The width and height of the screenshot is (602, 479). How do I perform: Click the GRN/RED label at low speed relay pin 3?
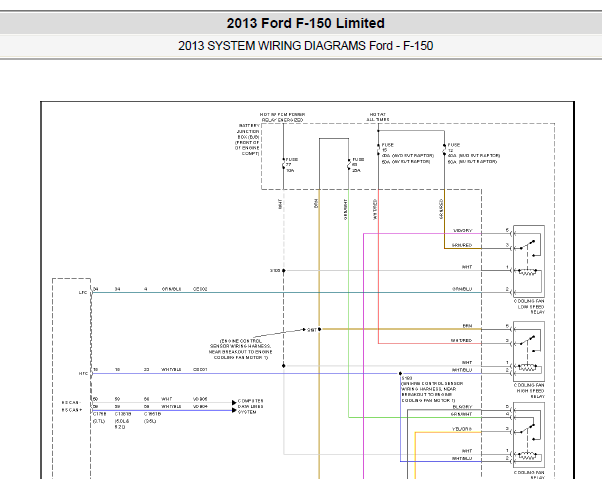462,245
